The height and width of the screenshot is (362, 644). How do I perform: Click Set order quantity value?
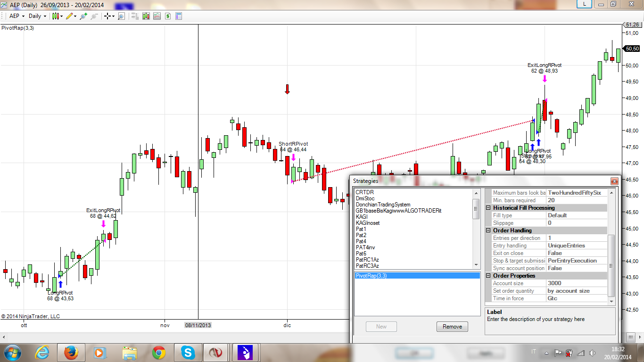(577, 291)
